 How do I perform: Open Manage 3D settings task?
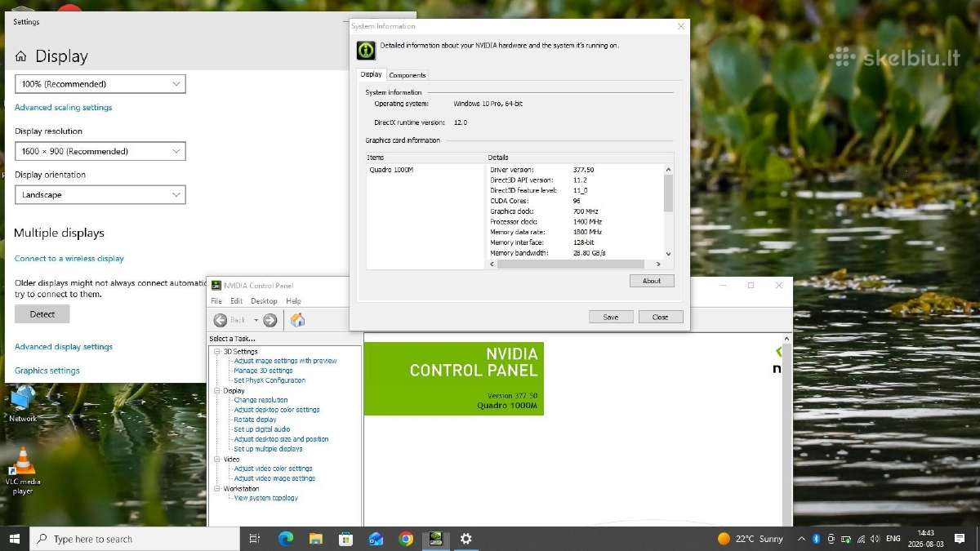263,371
